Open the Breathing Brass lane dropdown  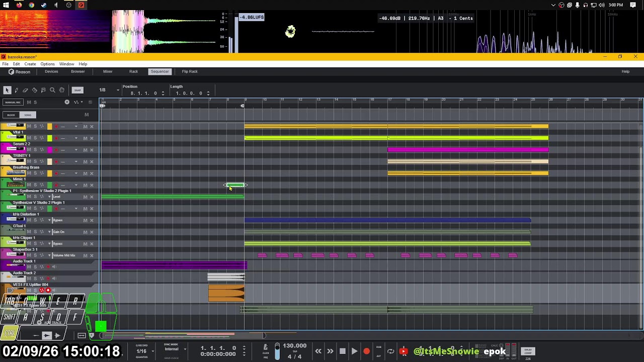(x=76, y=173)
